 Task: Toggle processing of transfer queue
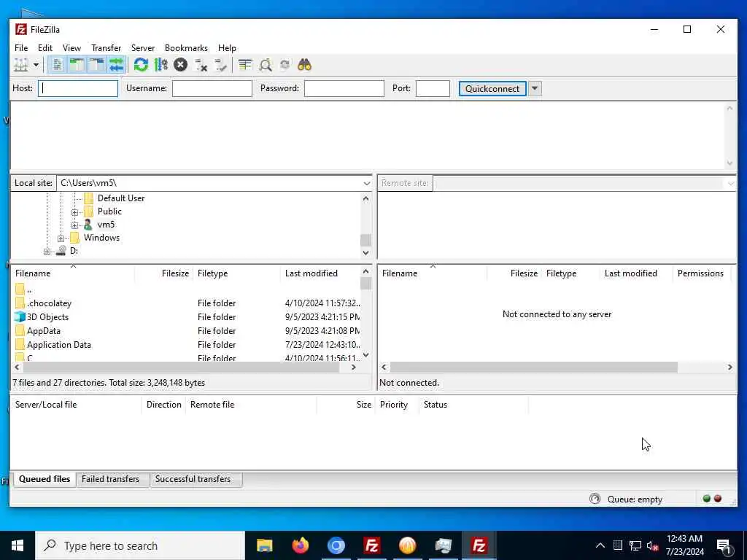[x=161, y=65]
